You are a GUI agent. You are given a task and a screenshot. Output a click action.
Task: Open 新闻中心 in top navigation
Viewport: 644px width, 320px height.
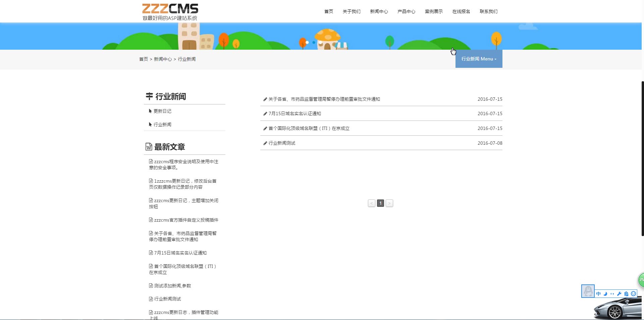(x=379, y=11)
